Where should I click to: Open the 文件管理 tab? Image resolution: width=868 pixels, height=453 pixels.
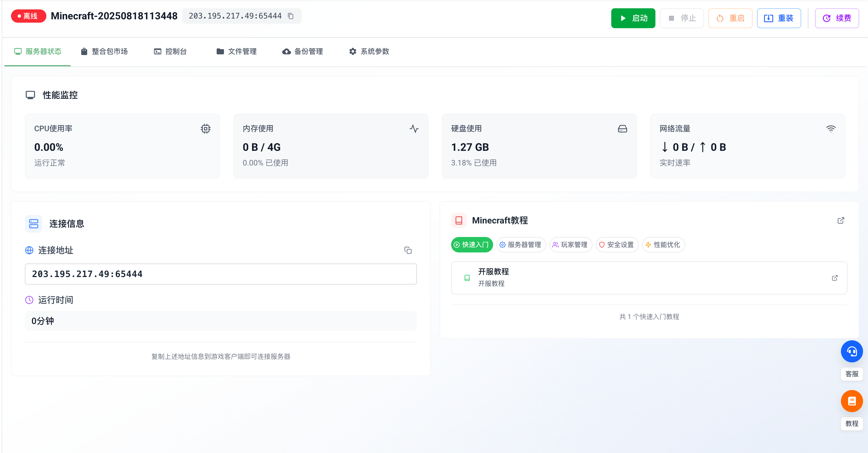coord(236,52)
